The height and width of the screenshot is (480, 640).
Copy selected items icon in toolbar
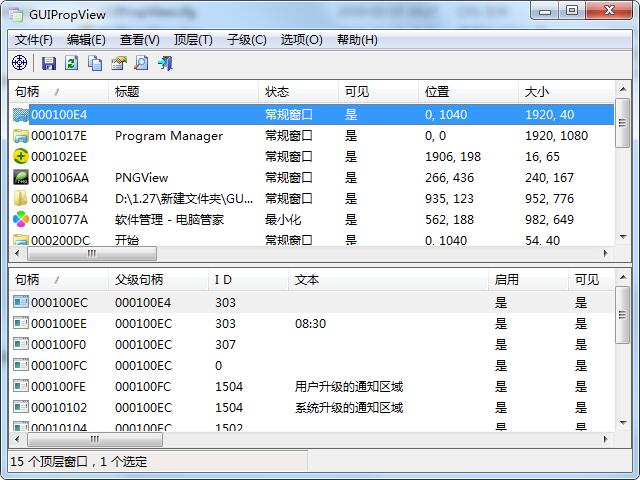tap(95, 63)
